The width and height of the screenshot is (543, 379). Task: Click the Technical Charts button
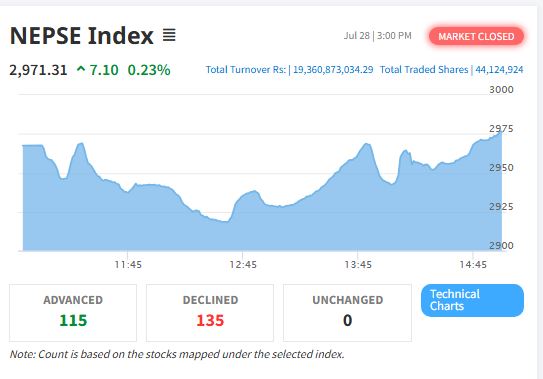(x=472, y=300)
